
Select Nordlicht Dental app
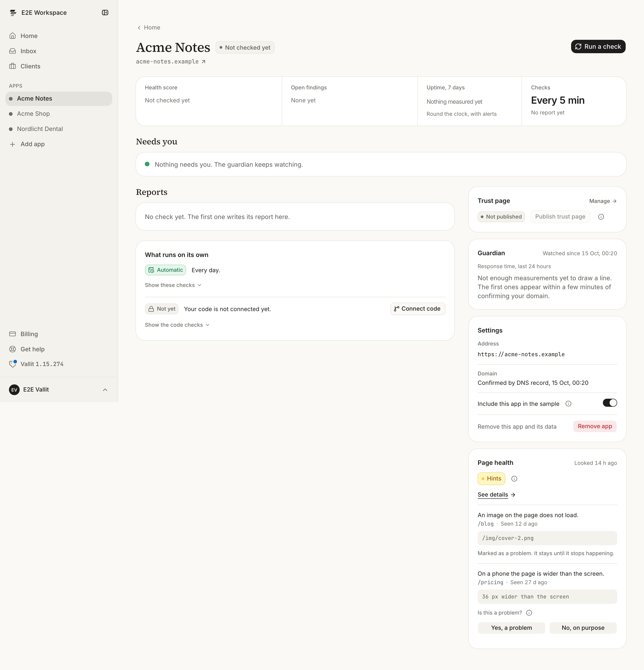click(x=59, y=129)
